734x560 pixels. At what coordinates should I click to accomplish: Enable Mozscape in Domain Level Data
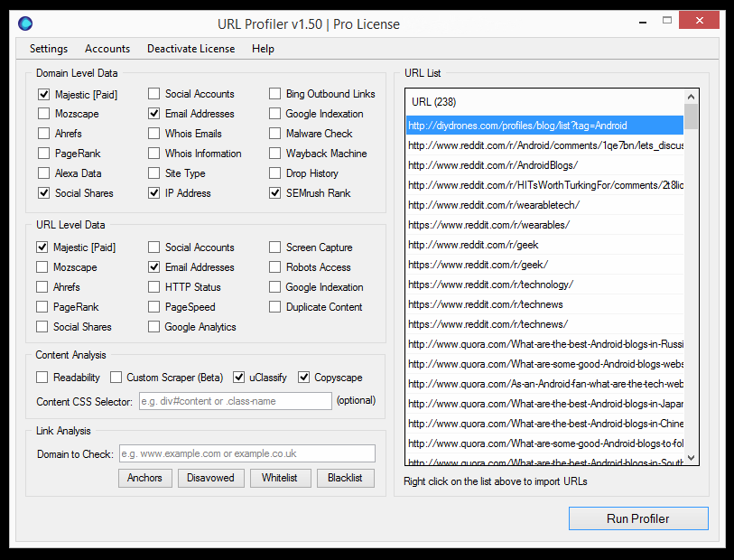(43, 113)
